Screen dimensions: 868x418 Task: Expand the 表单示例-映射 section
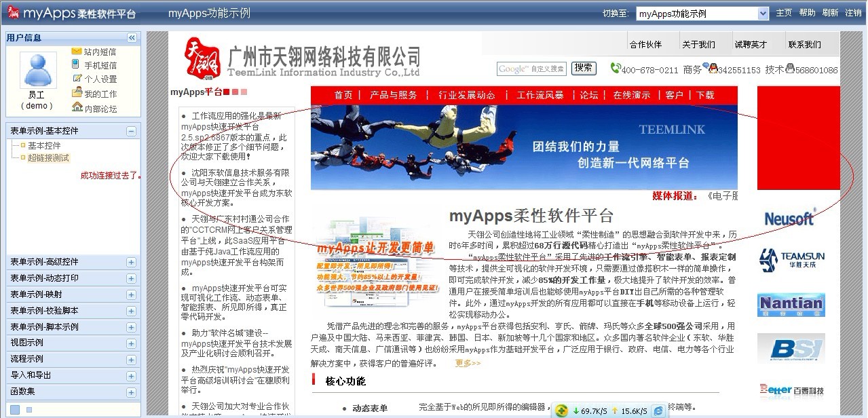[x=131, y=294]
